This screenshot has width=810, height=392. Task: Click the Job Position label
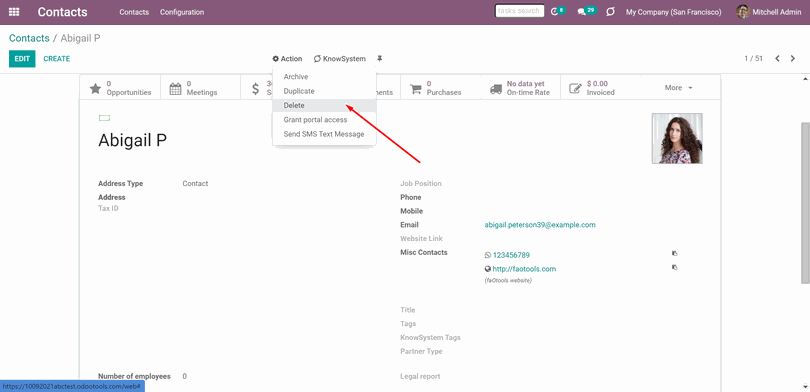pos(421,183)
